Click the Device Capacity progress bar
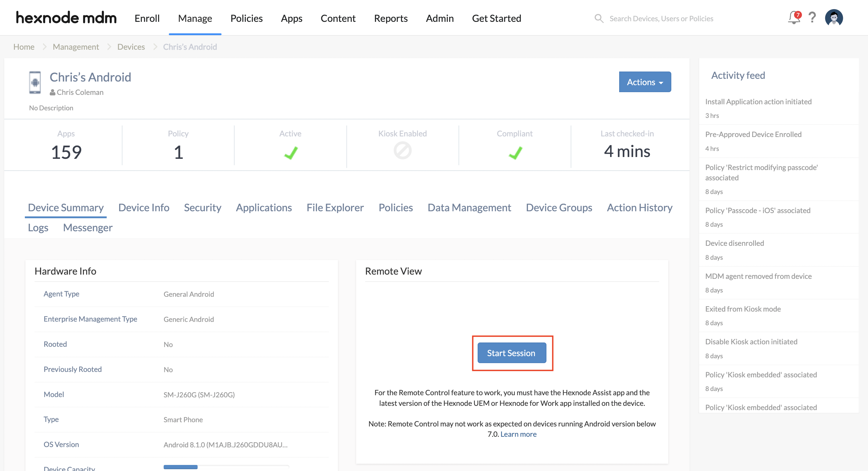 point(226,467)
